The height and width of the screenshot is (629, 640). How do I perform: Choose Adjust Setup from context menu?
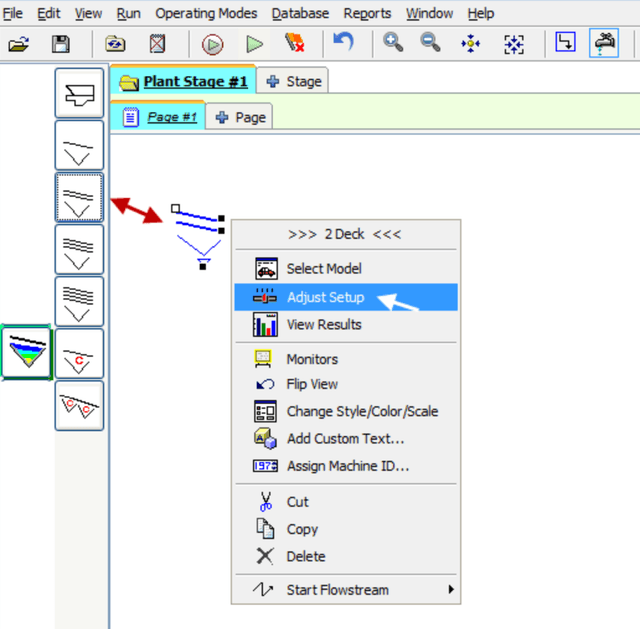325,297
